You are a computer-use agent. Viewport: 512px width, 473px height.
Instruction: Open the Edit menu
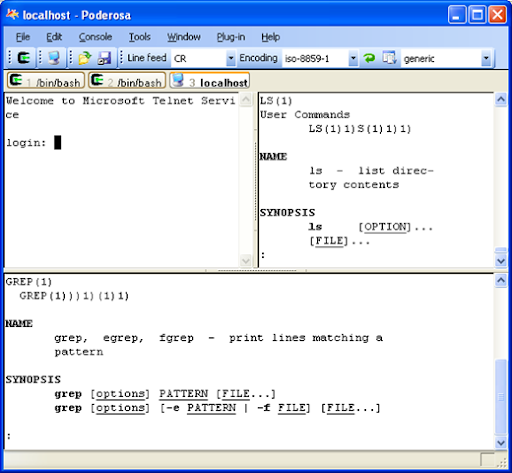(54, 37)
